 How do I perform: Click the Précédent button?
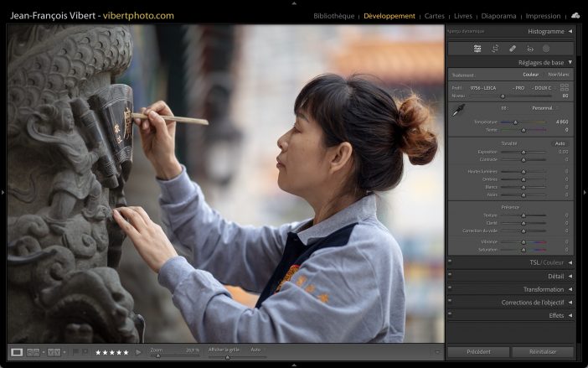pos(478,352)
